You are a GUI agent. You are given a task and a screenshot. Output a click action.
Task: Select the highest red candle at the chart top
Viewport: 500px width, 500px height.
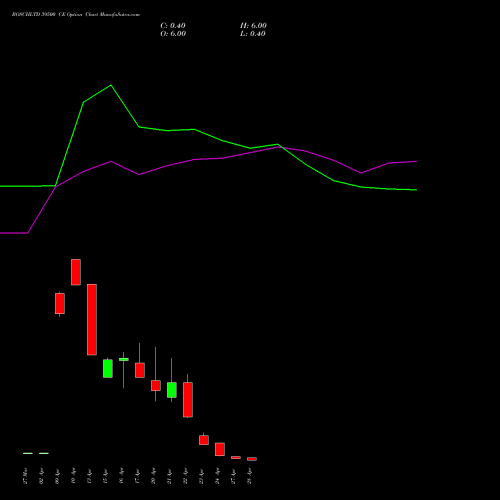click(76, 272)
